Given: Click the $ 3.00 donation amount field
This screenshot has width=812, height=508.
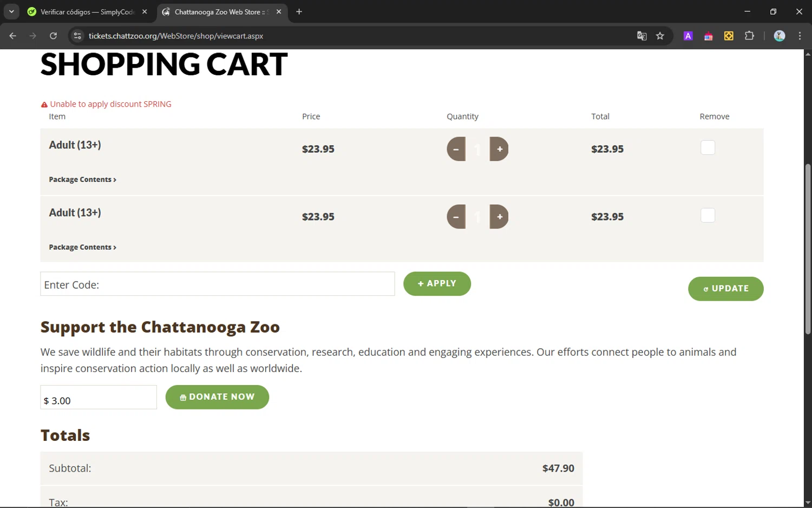Looking at the screenshot, I should point(99,398).
